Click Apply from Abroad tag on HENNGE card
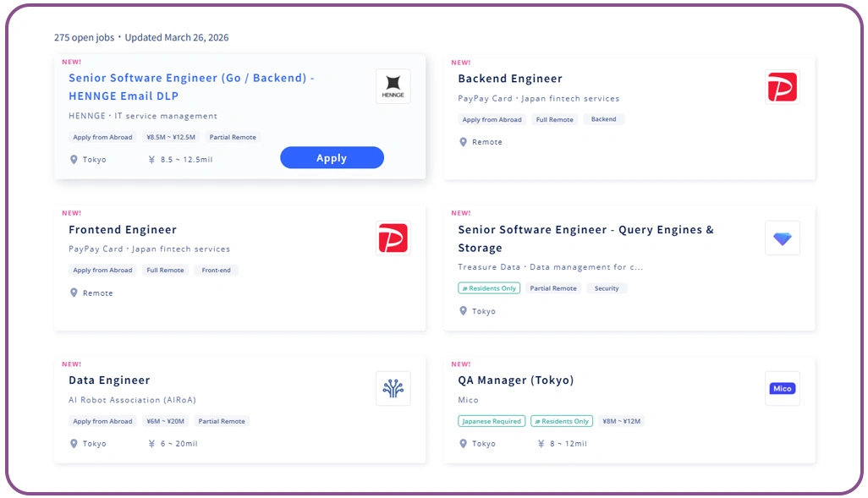This screenshot has width=868, height=498. point(102,137)
